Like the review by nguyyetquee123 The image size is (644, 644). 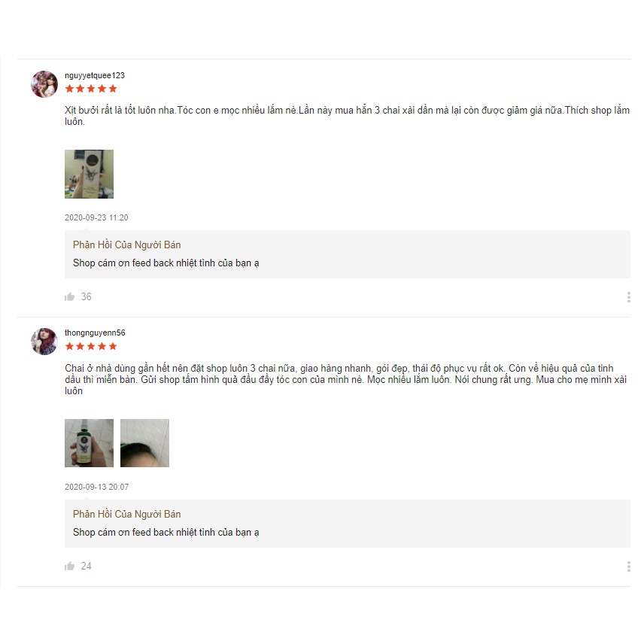(x=70, y=297)
